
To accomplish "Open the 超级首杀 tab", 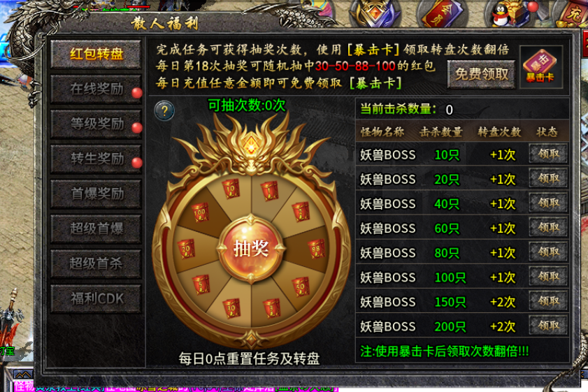I will (96, 263).
